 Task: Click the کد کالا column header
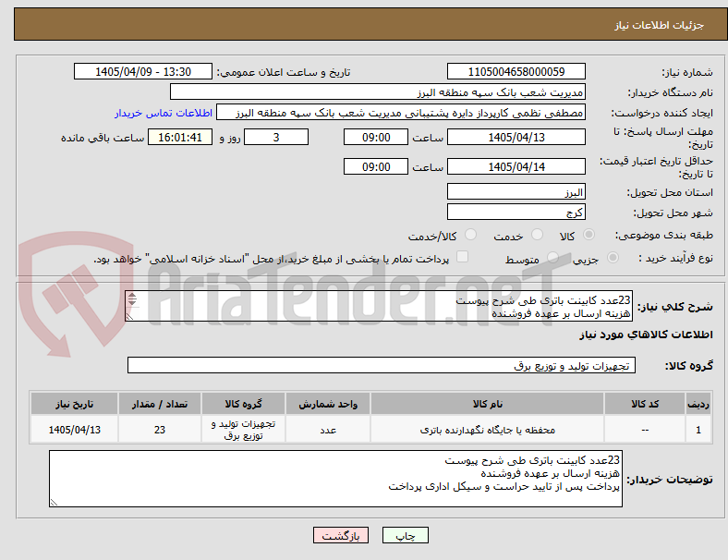645,404
